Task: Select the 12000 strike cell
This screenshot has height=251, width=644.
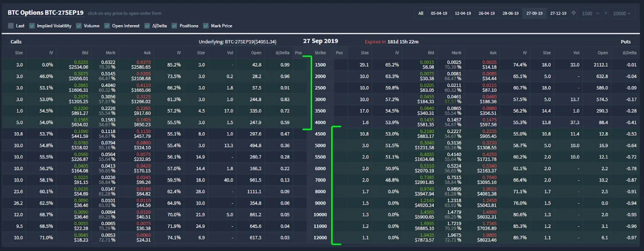Action: pos(320,238)
